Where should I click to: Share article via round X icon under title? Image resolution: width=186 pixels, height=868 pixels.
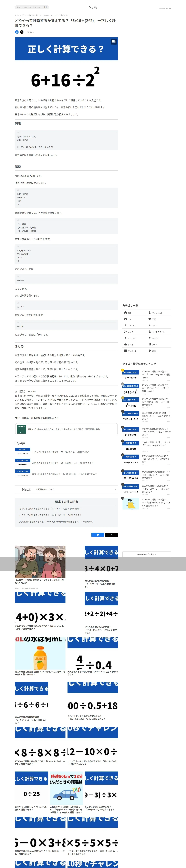click(x=22, y=32)
